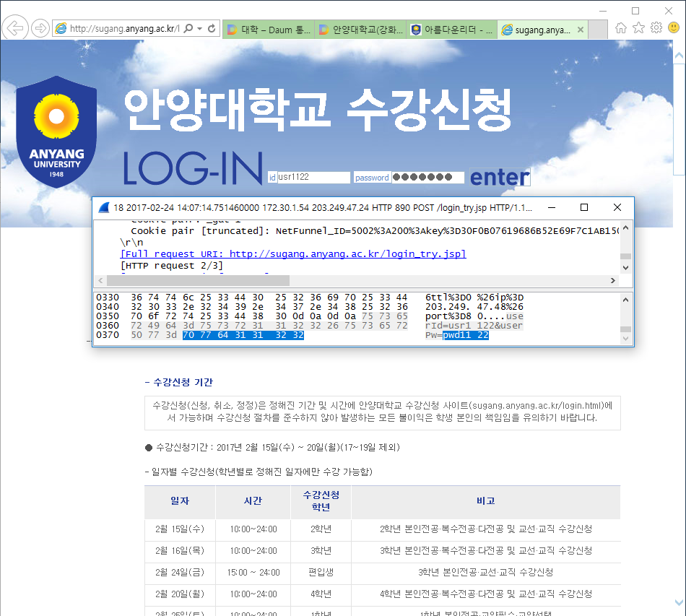Click the 2월 24일(금) date cell
The width and height of the screenshot is (686, 616).
(x=180, y=572)
